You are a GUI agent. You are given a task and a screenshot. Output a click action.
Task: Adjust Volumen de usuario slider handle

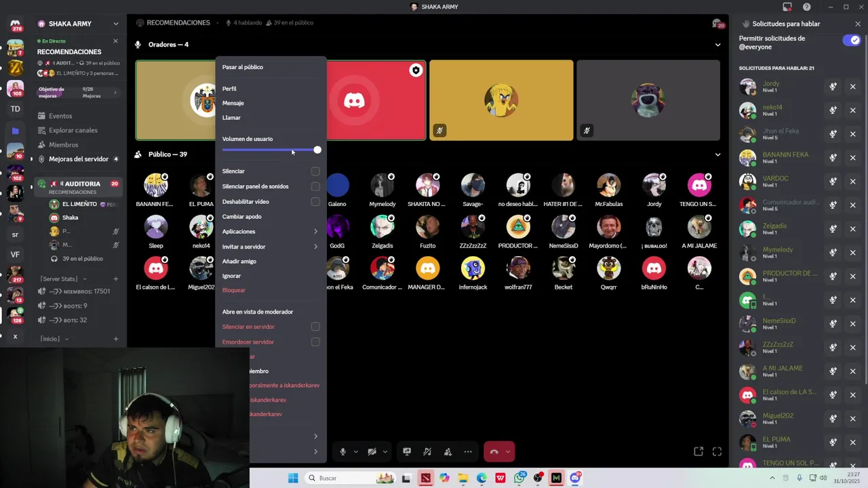317,150
